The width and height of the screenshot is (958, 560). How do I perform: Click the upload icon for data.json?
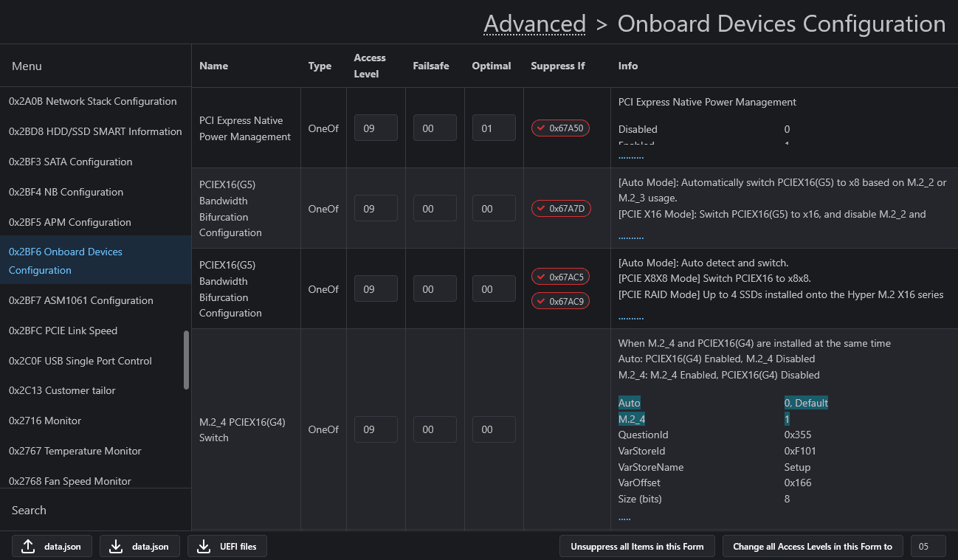click(28, 547)
